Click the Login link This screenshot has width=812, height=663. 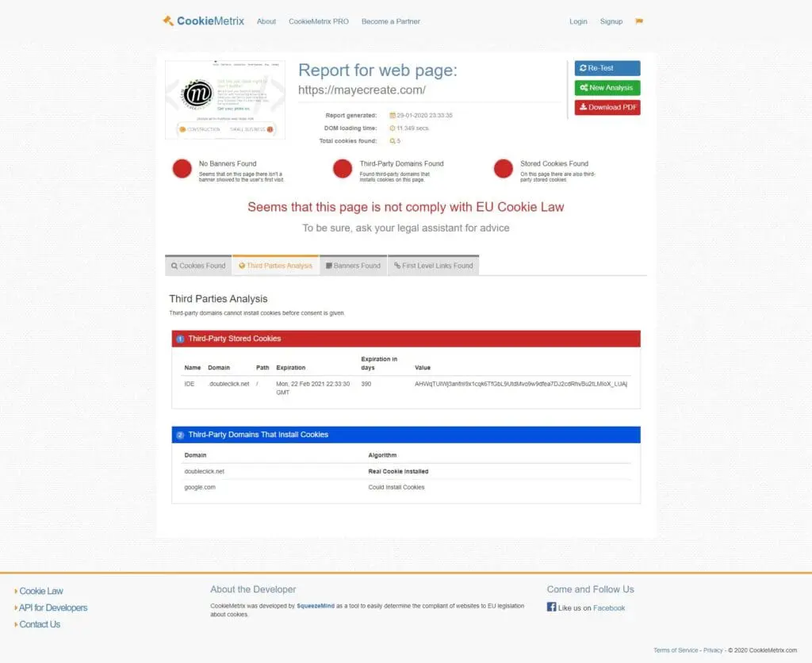578,21
